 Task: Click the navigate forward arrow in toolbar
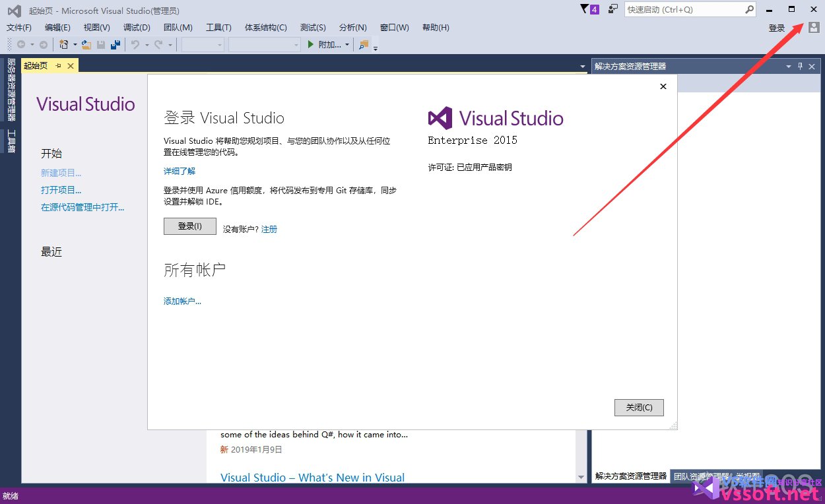tap(43, 45)
